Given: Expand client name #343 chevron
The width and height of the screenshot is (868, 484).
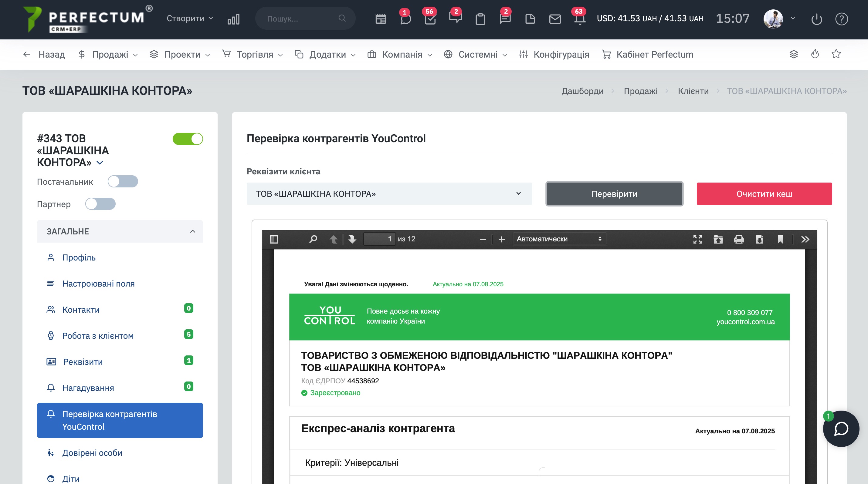Looking at the screenshot, I should 100,163.
